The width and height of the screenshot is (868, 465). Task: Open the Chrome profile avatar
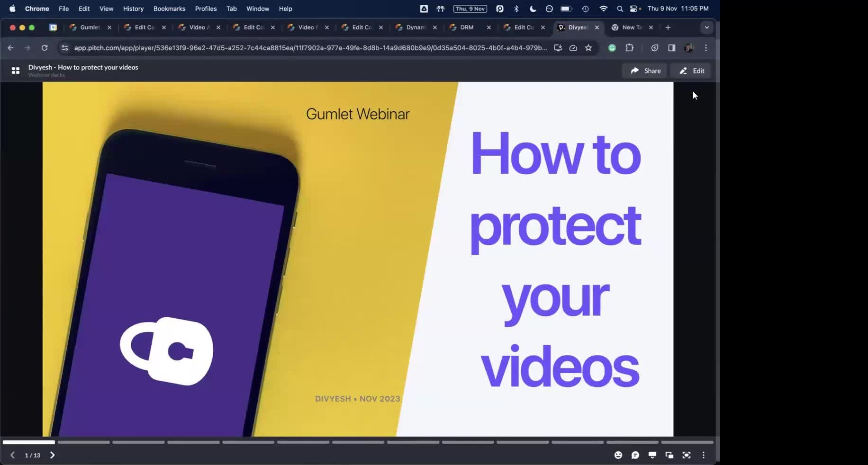(x=689, y=48)
